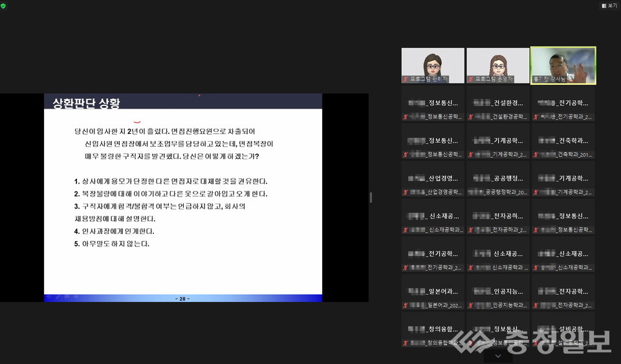621x364 pixels.
Task: Click slide line starting 매우 불량한 구직자를
Action: pos(172,156)
